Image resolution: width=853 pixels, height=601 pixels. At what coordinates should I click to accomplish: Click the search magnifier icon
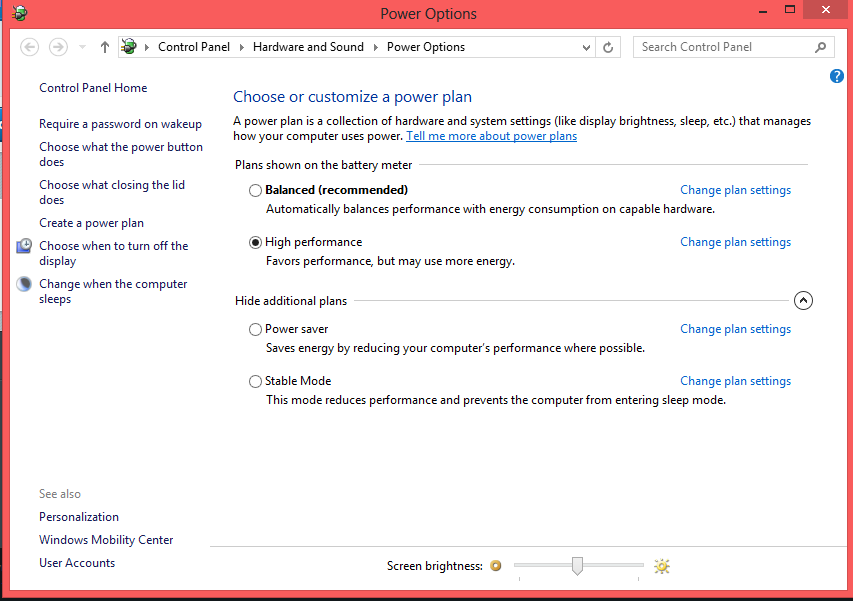(x=820, y=47)
